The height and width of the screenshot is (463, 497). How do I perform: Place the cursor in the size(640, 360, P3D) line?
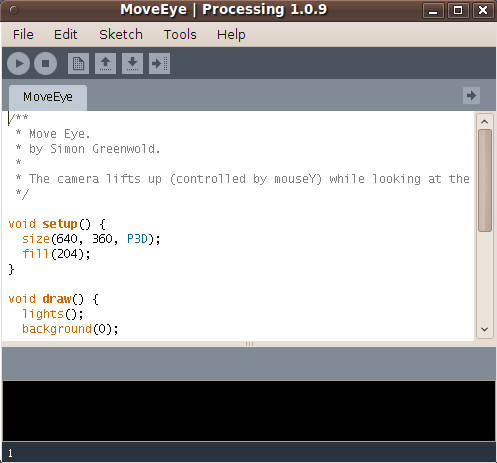click(x=91, y=239)
